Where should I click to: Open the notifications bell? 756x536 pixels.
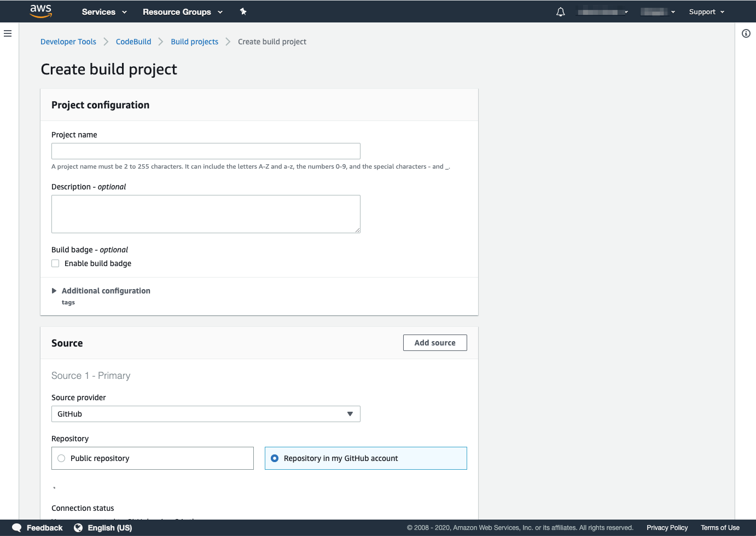click(560, 11)
